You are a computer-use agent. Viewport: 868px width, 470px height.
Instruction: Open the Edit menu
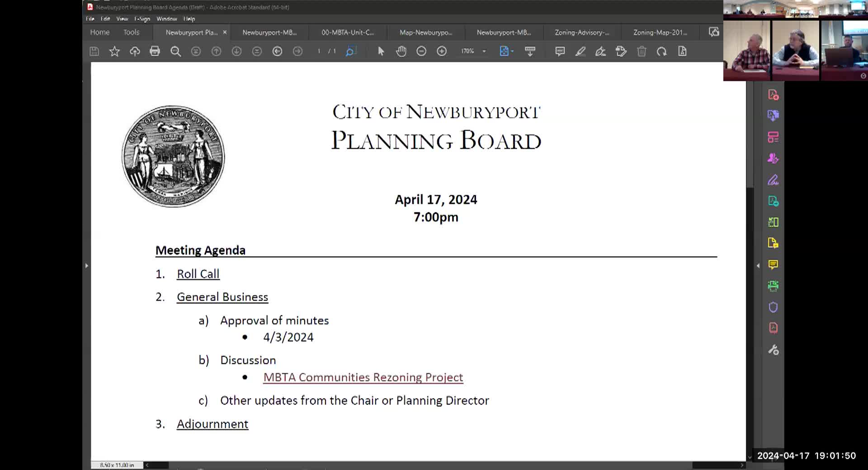click(x=105, y=19)
